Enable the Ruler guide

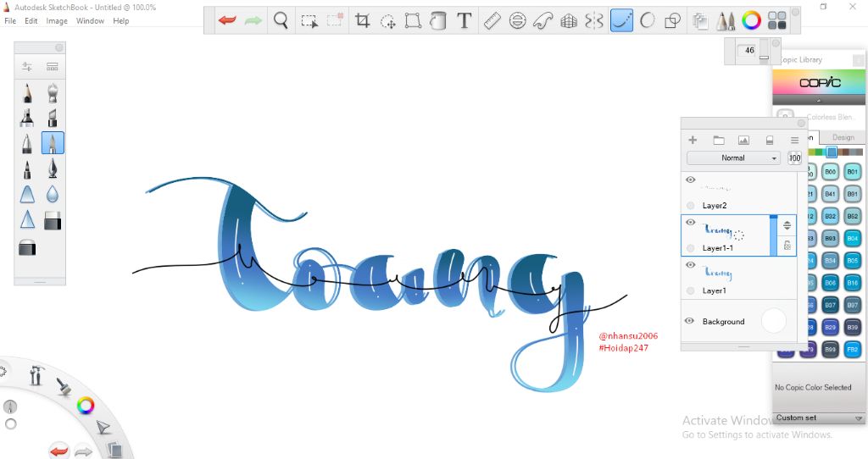pyautogui.click(x=492, y=21)
